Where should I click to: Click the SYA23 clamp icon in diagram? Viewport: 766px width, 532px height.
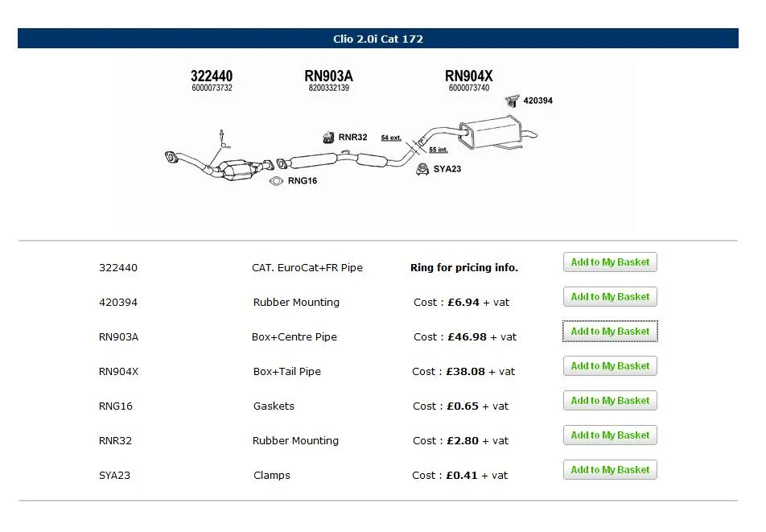click(x=422, y=169)
